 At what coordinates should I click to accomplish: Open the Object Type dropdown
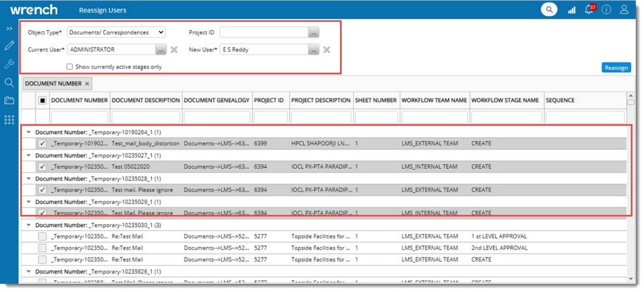click(116, 32)
